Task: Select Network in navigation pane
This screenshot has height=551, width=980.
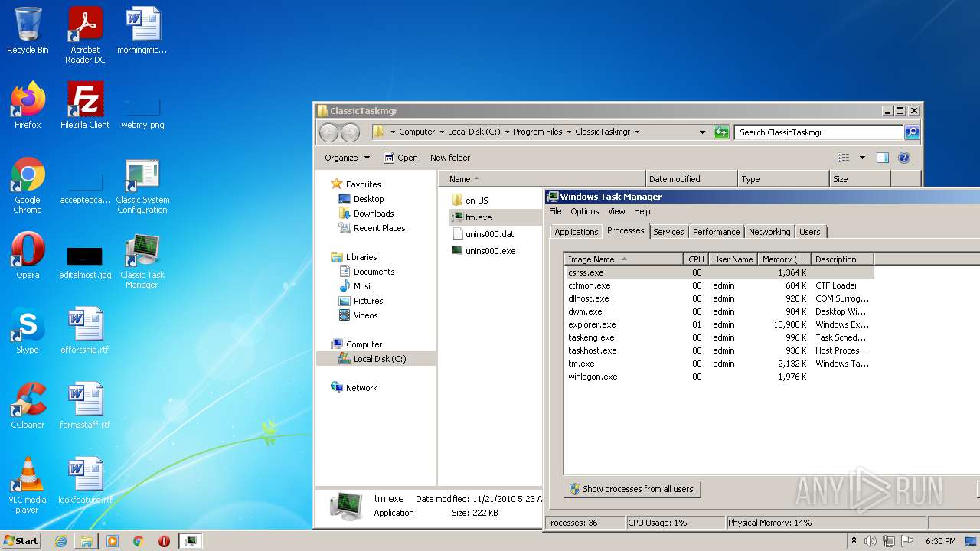Action: tap(361, 388)
